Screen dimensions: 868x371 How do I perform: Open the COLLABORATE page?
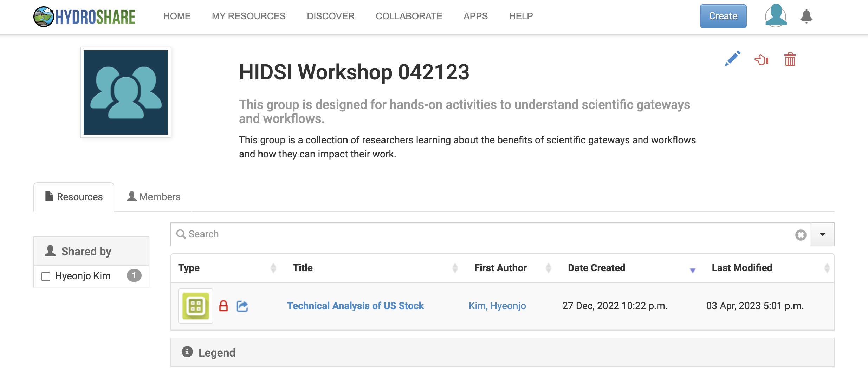409,16
